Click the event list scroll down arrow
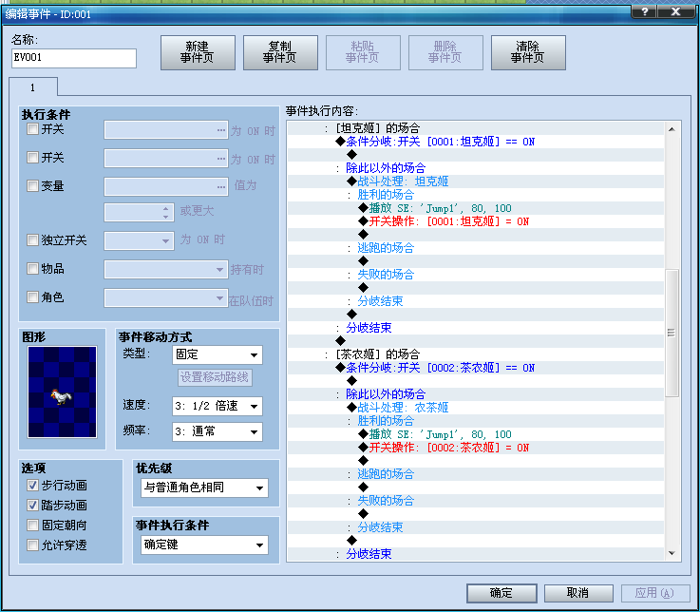 click(672, 553)
